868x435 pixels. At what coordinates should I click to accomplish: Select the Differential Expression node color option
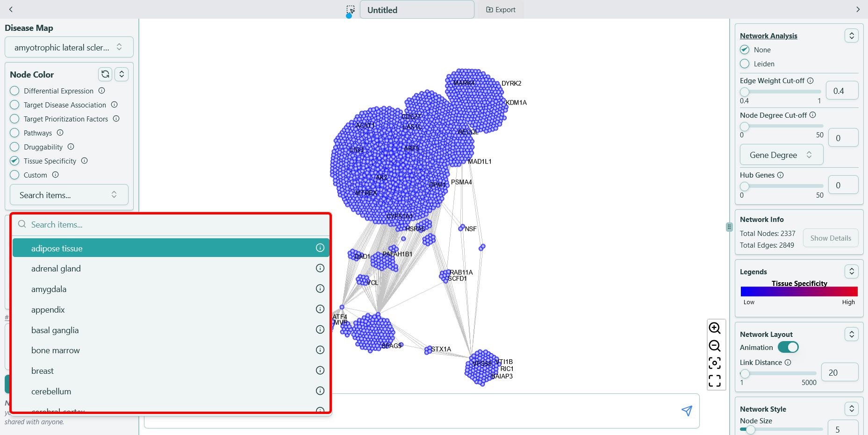point(14,91)
